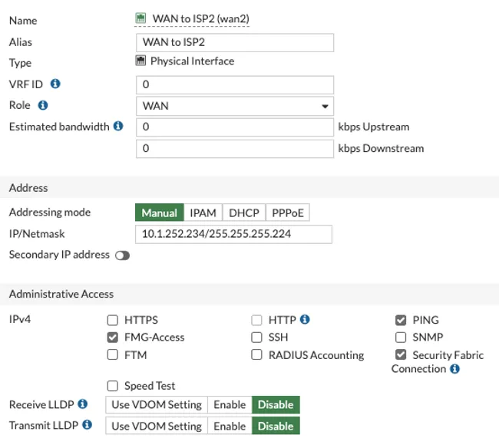Click the 'kbps Upstream' label
This screenshot has height=448, width=499.
point(374,127)
